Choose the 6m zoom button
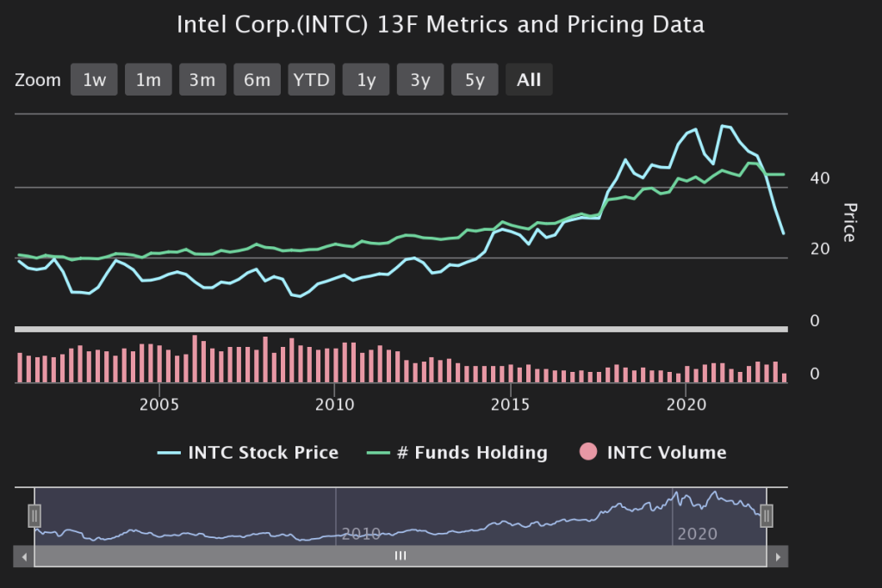 pos(257,80)
